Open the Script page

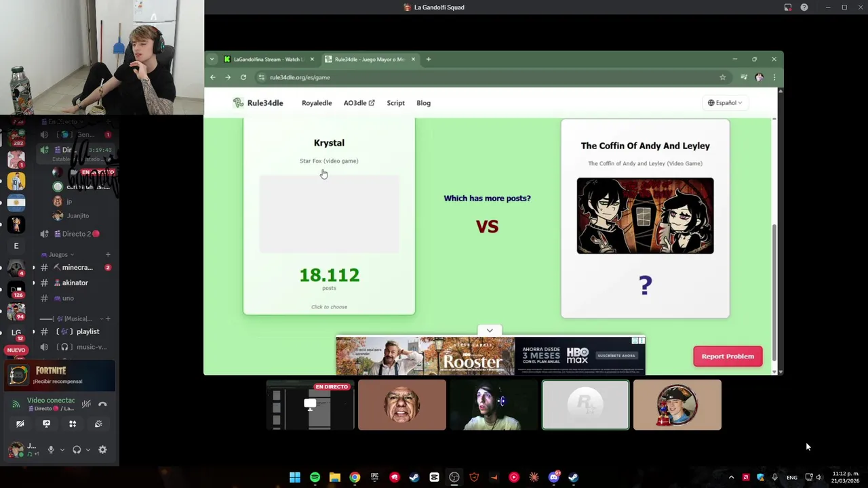(x=395, y=103)
